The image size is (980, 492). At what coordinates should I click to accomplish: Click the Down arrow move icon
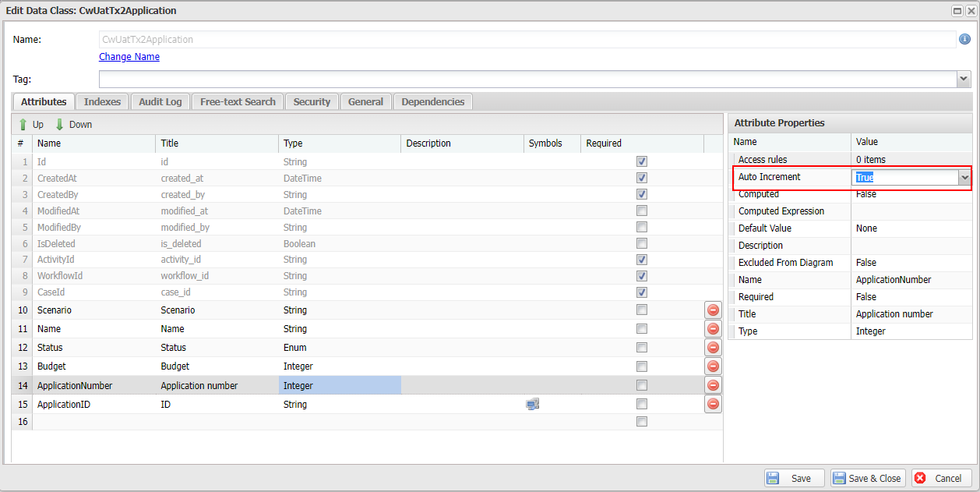pyautogui.click(x=59, y=125)
